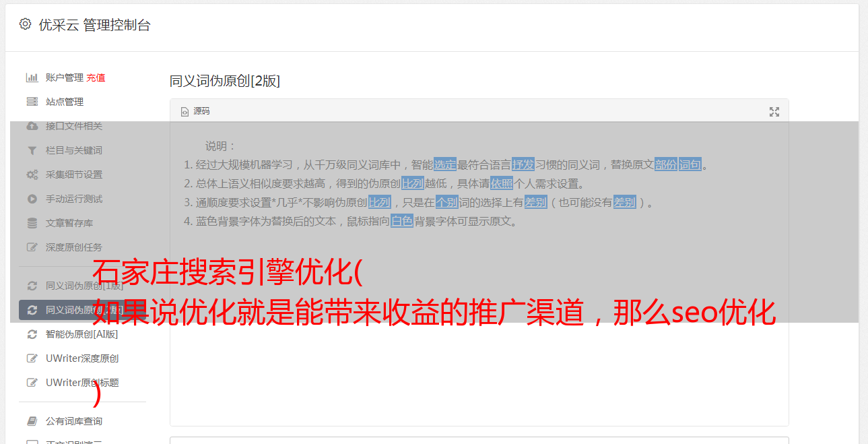Select 采集细节设置 in sidebar
Image resolution: width=868 pixels, height=444 pixels.
74,175
